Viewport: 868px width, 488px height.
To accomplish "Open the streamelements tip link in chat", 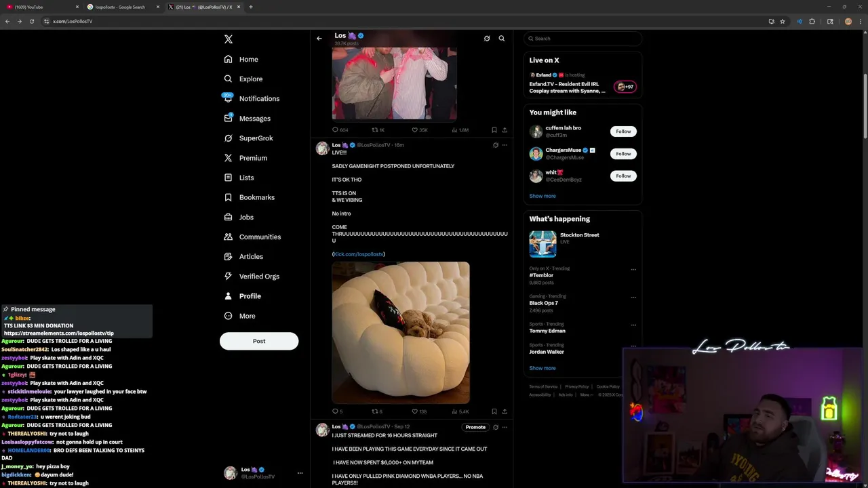I will [x=59, y=333].
